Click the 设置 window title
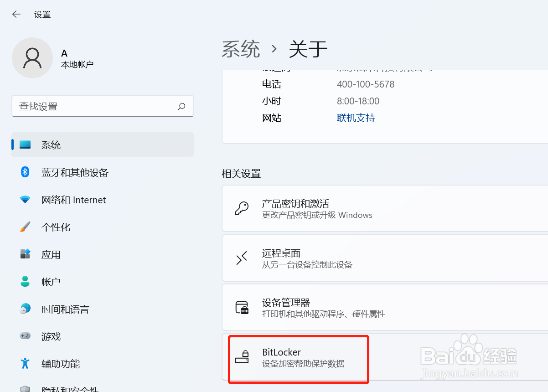 tap(42, 15)
